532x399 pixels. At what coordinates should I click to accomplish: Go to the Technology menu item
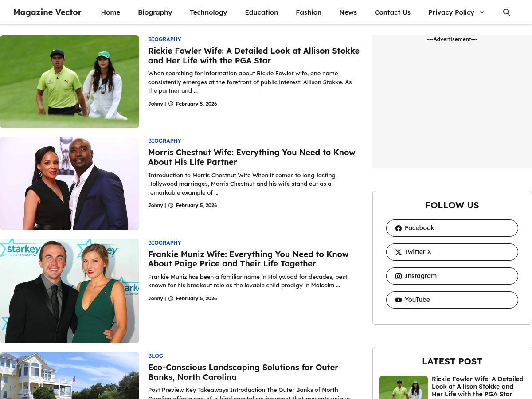coord(208,12)
